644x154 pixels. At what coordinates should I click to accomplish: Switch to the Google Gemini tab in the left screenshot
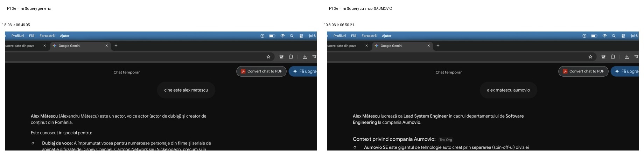click(x=80, y=45)
